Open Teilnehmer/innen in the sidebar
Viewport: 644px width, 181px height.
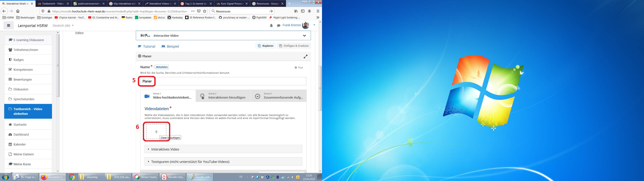28,50
